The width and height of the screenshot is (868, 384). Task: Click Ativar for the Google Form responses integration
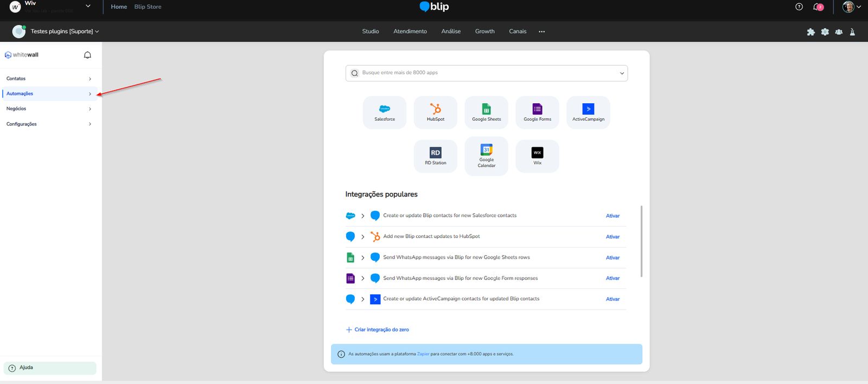[612, 278]
